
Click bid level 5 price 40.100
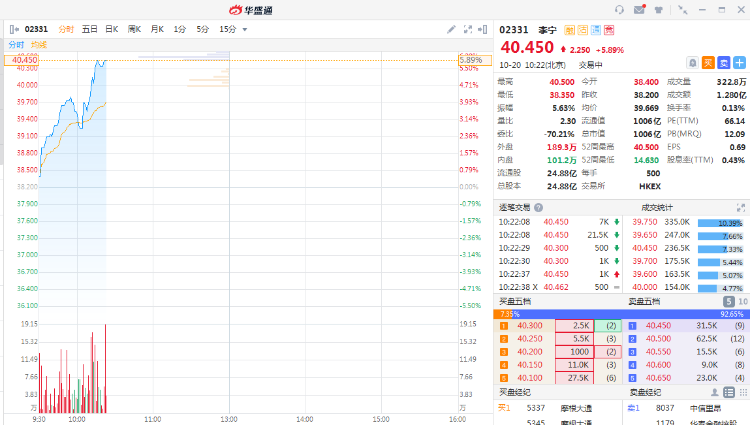(x=529, y=378)
